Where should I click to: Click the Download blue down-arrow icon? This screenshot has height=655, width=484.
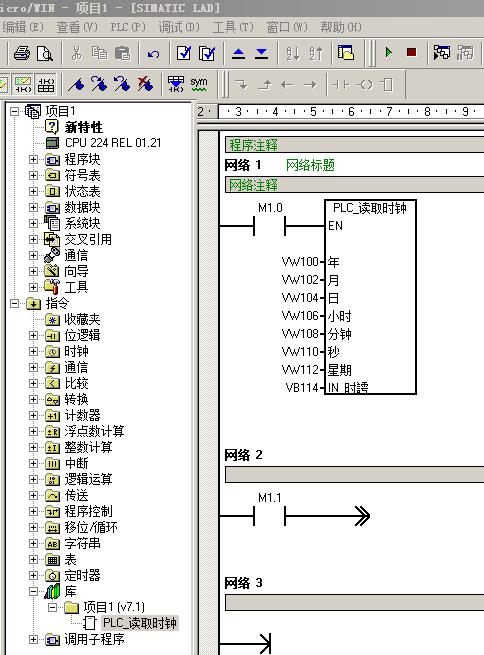(262, 53)
